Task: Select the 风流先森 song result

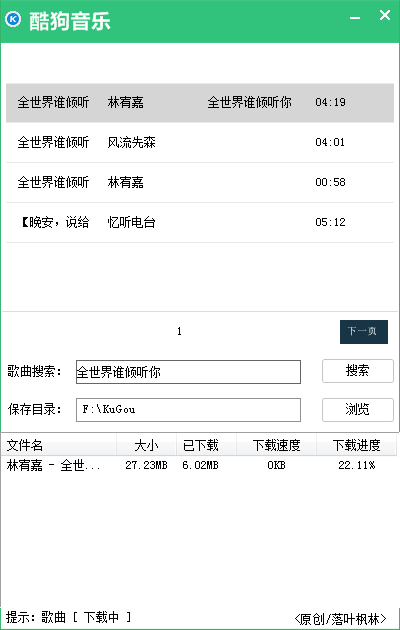Action: pyautogui.click(x=200, y=142)
